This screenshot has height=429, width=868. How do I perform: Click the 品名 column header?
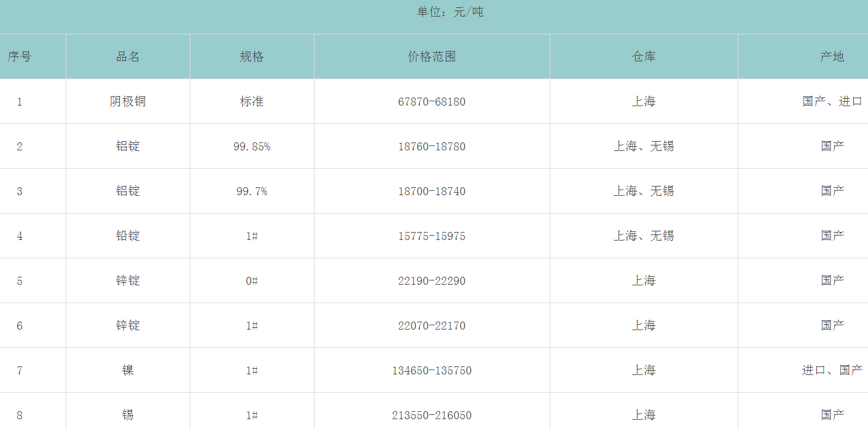coord(128,56)
